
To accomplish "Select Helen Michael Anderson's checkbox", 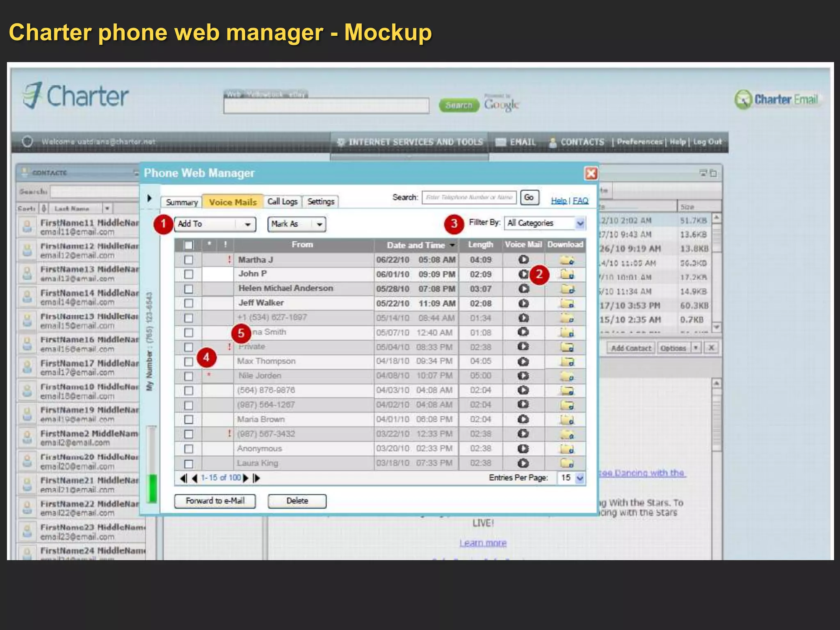I will [x=188, y=289].
